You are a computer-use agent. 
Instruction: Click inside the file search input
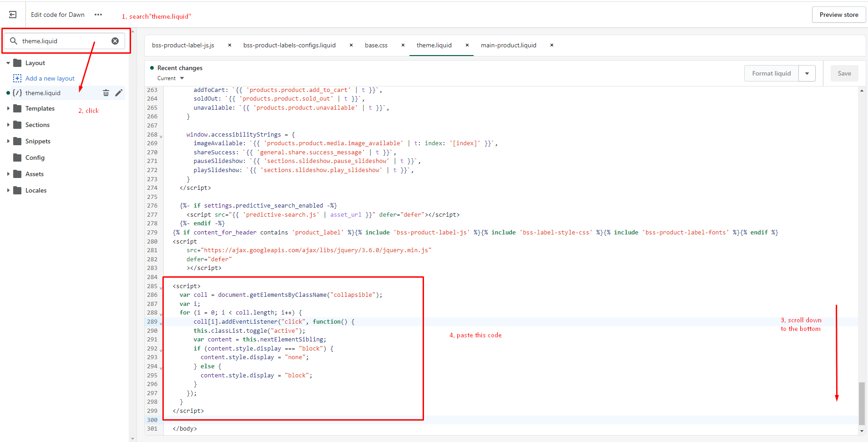pos(64,41)
